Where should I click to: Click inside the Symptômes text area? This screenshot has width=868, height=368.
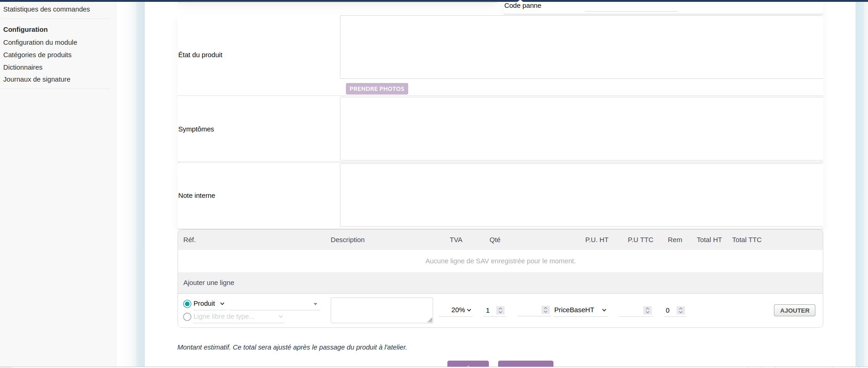[581, 129]
